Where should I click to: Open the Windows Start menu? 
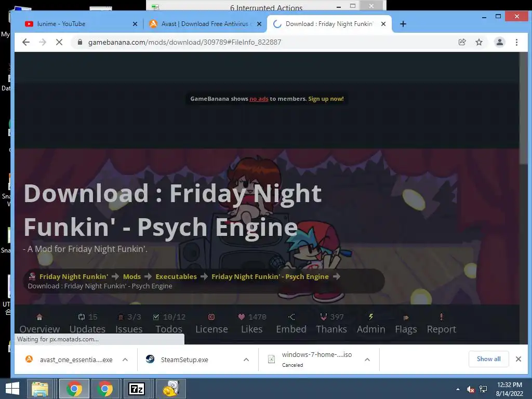tap(12, 389)
